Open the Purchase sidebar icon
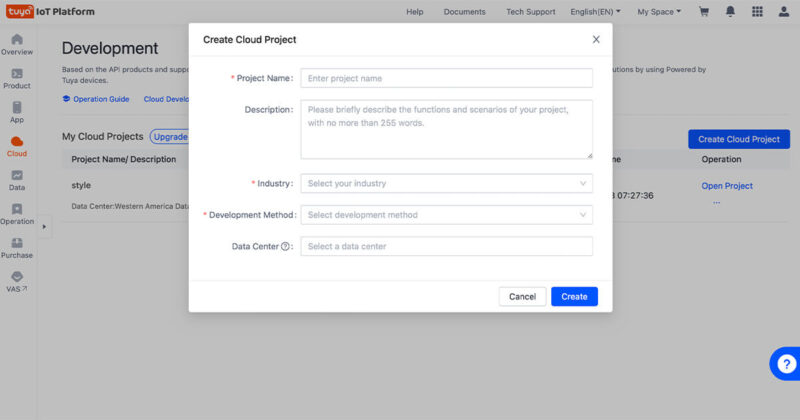This screenshot has height=420, width=800. coord(17,242)
